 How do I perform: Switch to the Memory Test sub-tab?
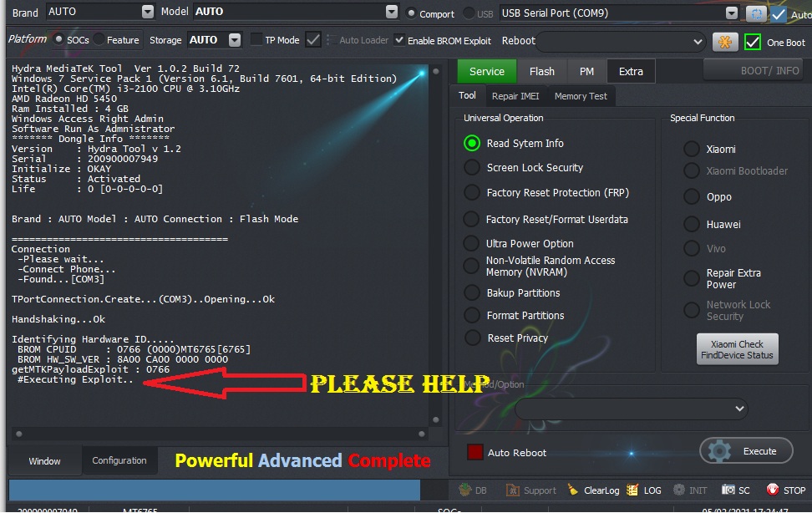[581, 96]
